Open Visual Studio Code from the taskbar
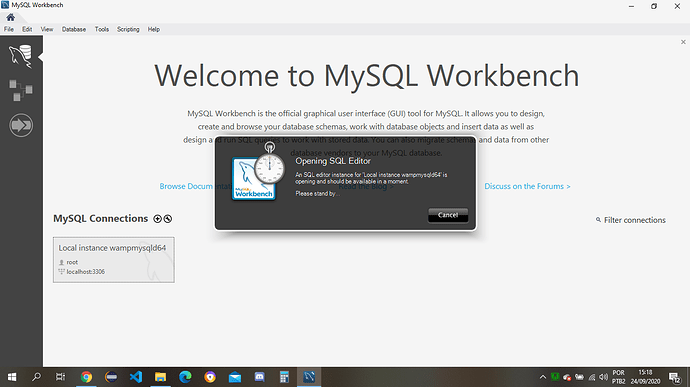690x387 pixels. (x=136, y=377)
